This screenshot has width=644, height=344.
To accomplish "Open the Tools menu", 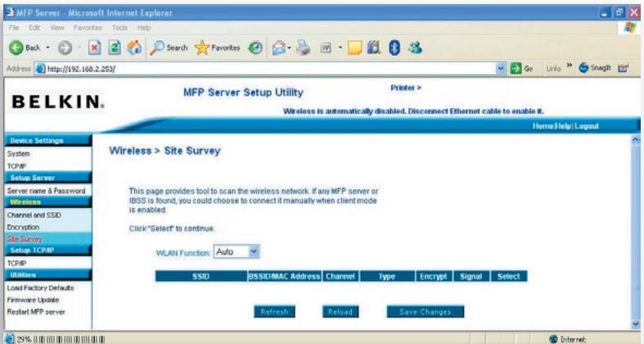I will click(x=119, y=28).
